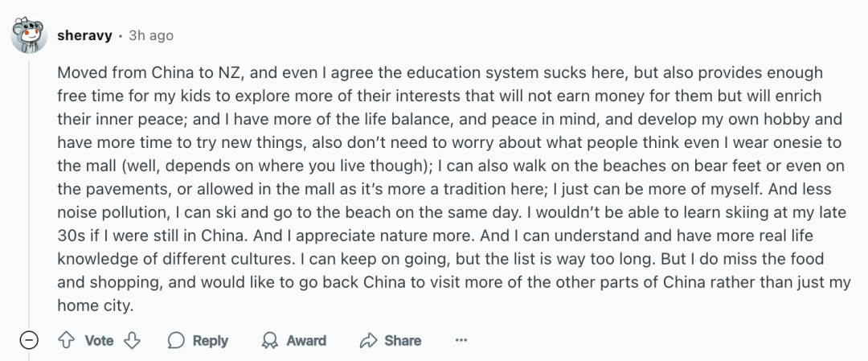Click the dot separator after the username
This screenshot has height=361, width=868.
(121, 36)
